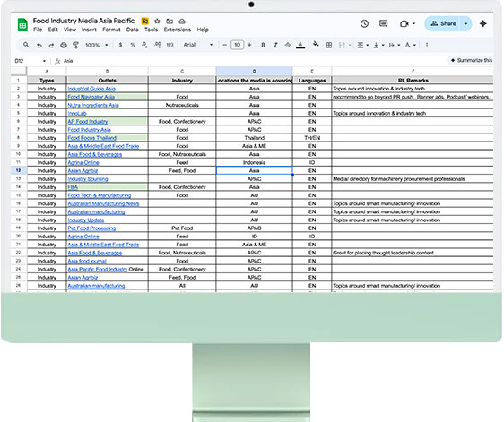Screen dimensions: 504x422
Task: Open the fill color bucket
Action: coord(316,44)
